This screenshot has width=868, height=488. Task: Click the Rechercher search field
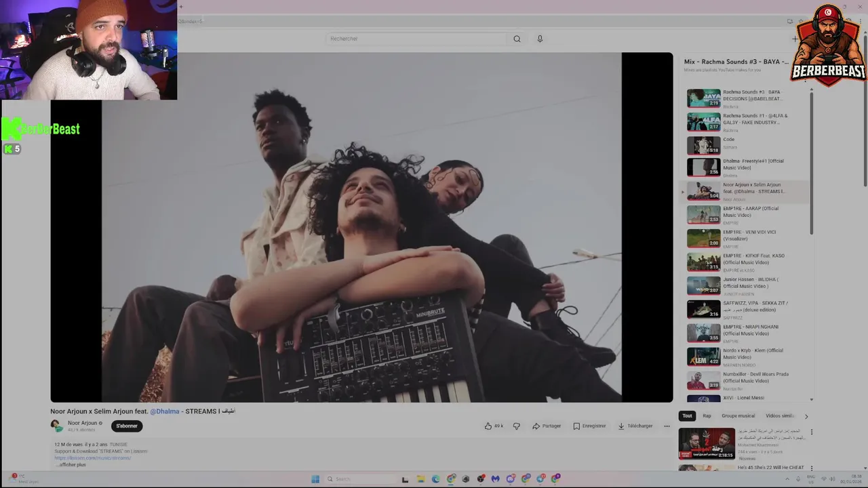417,39
